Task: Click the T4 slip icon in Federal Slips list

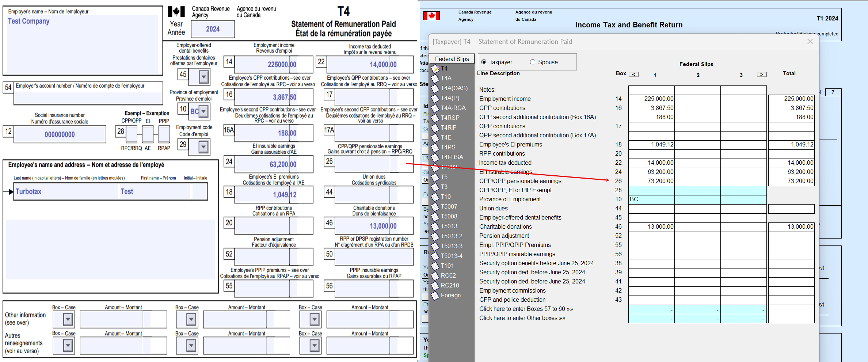Action: 435,69
